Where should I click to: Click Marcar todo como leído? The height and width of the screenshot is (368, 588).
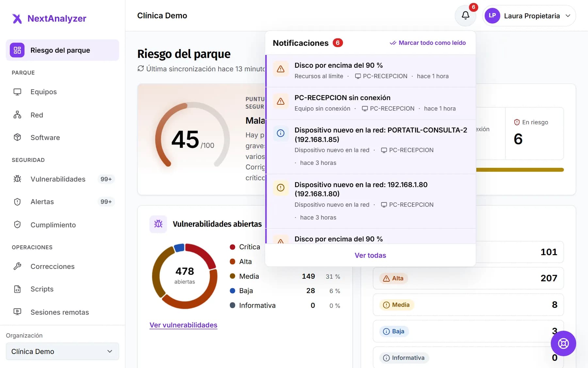[428, 43]
